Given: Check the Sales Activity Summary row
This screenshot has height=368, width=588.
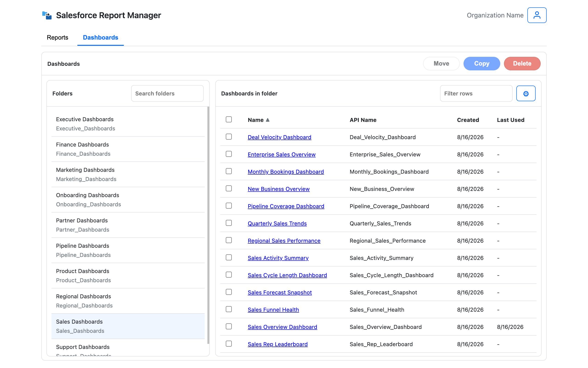Looking at the screenshot, I should pyautogui.click(x=229, y=258).
